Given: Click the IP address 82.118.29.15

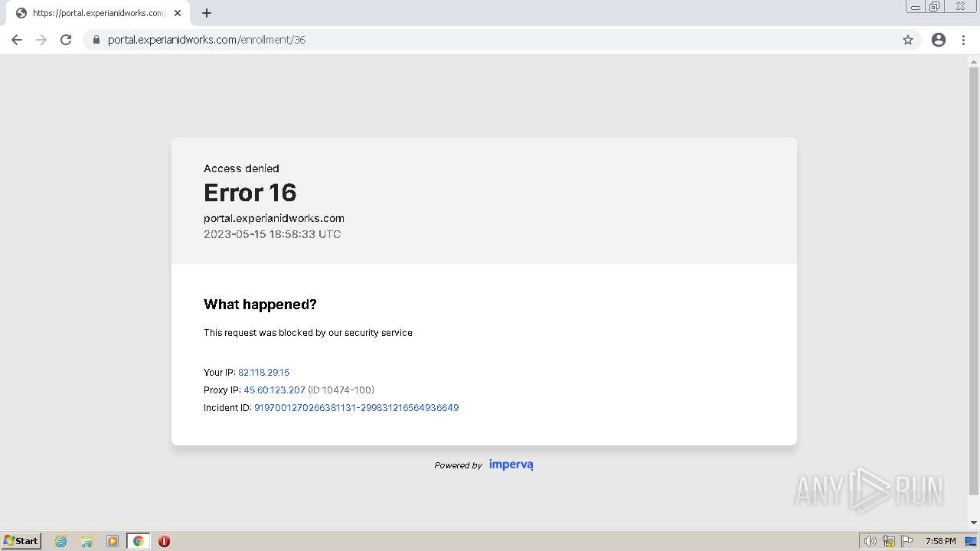Looking at the screenshot, I should 263,373.
